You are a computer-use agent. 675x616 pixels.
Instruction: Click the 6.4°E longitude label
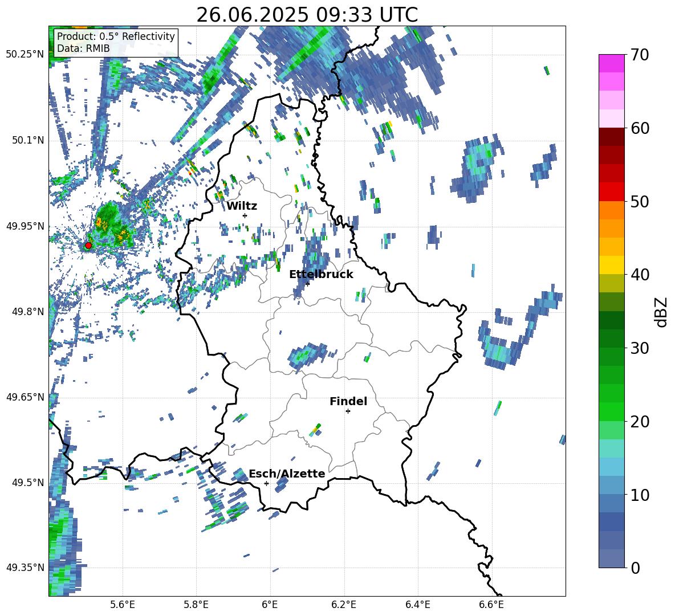(x=417, y=605)
